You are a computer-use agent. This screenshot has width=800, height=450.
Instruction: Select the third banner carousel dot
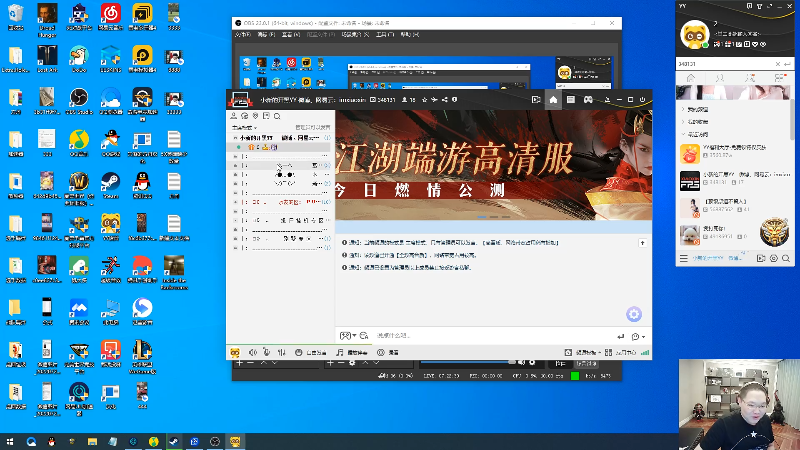pyautogui.click(x=505, y=217)
